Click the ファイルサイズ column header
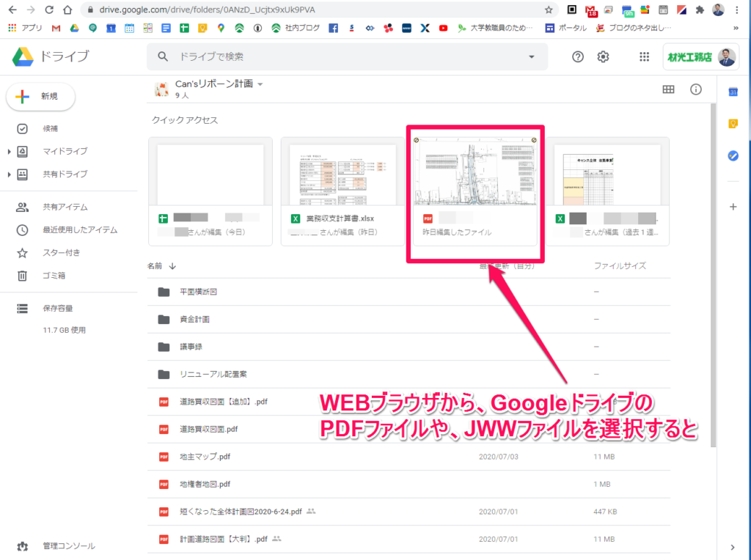 point(620,266)
